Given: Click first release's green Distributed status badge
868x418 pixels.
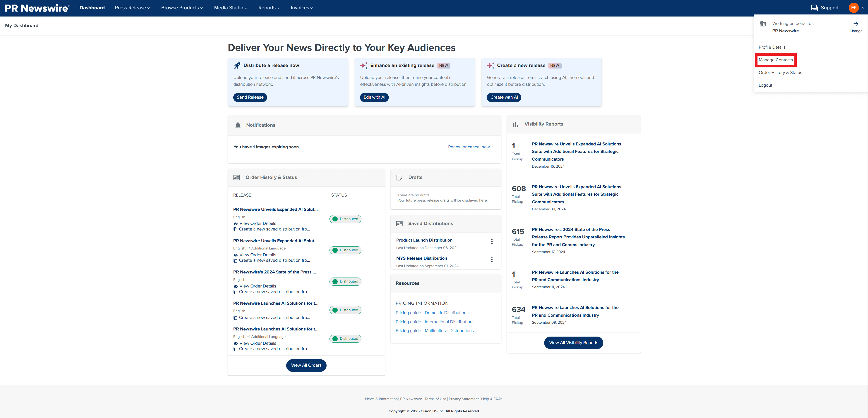Looking at the screenshot, I should coord(345,219).
